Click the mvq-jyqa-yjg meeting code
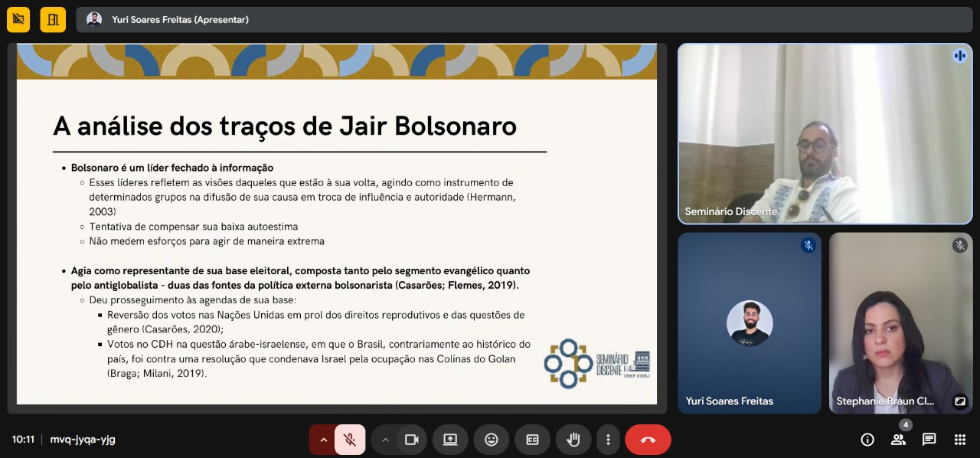Screen dimensions: 980x458 point(83,440)
